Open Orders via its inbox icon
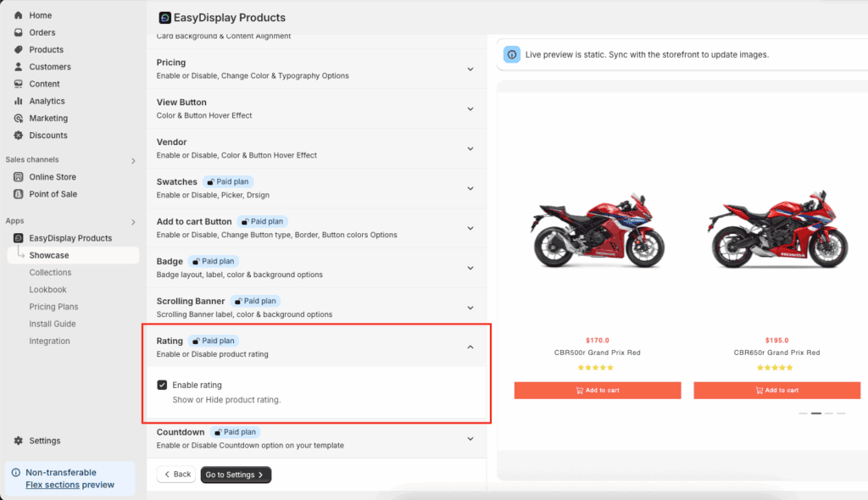The height and width of the screenshot is (500, 868). click(19, 32)
